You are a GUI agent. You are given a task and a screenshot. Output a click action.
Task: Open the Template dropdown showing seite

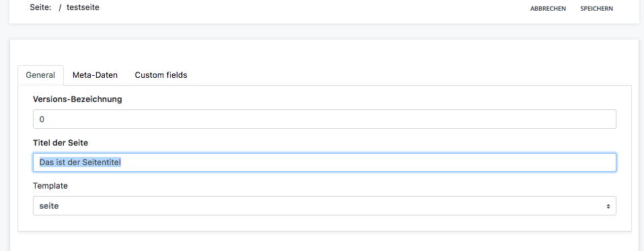325,206
